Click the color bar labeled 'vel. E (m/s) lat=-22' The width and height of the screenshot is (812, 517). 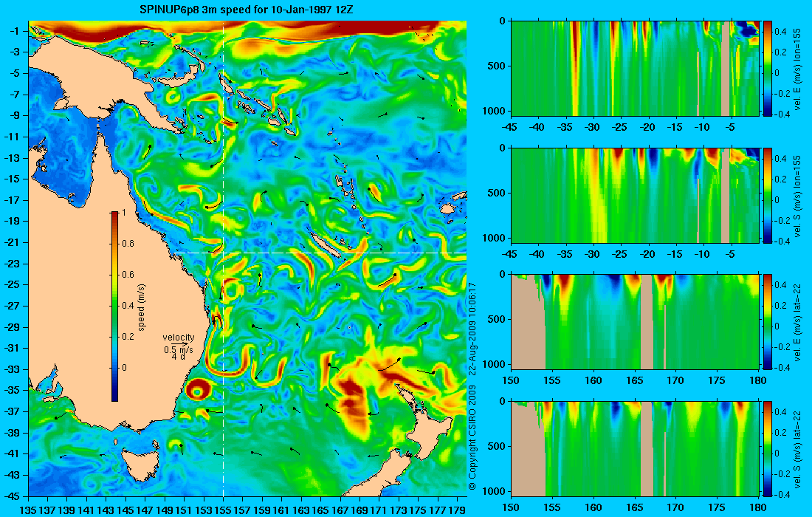(x=767, y=322)
